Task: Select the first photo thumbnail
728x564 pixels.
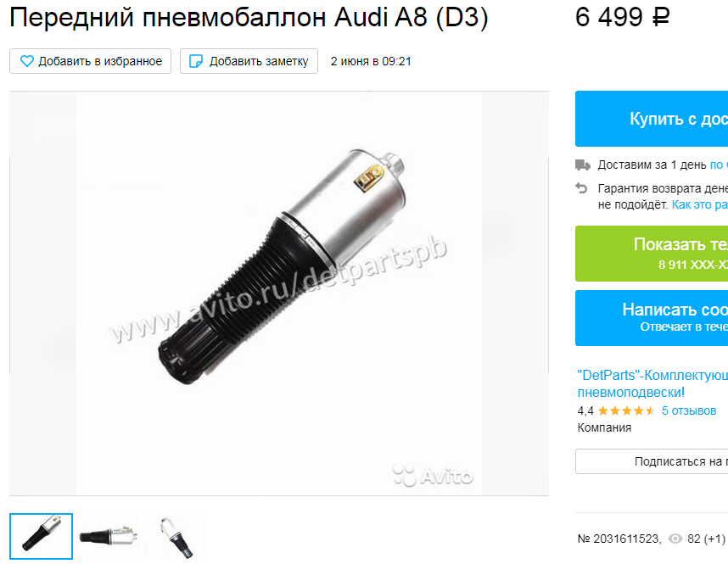Action: click(x=42, y=536)
